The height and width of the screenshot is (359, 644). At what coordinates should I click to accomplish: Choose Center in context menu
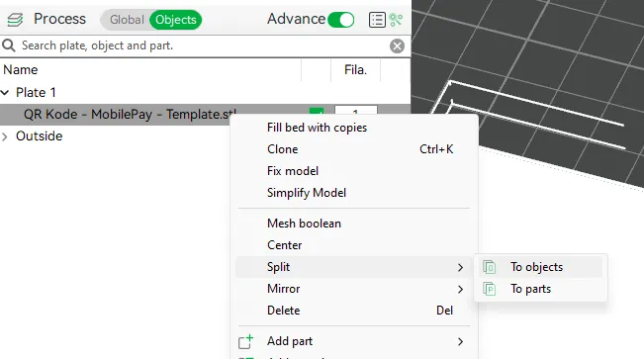[354, 245]
